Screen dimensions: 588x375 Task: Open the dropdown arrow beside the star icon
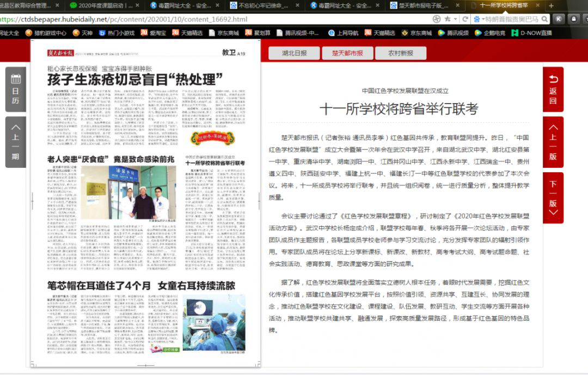[455, 19]
